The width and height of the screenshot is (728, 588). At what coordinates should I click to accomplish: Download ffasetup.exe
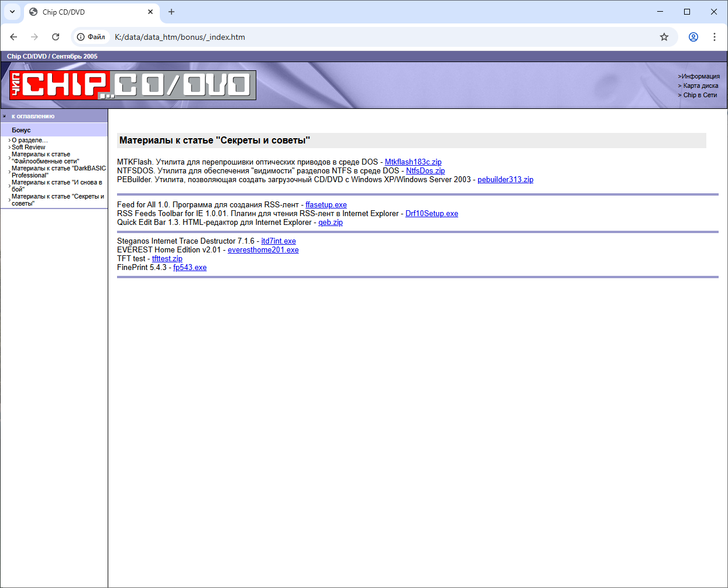click(326, 205)
